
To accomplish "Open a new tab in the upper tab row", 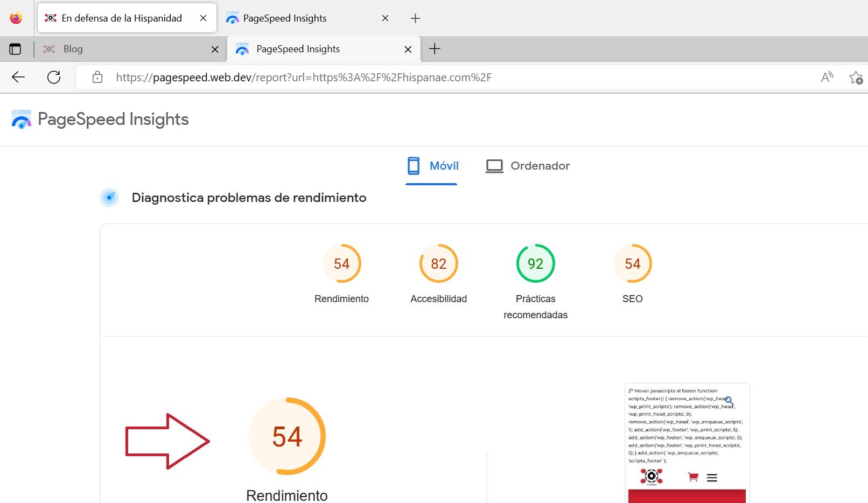I will [x=415, y=18].
